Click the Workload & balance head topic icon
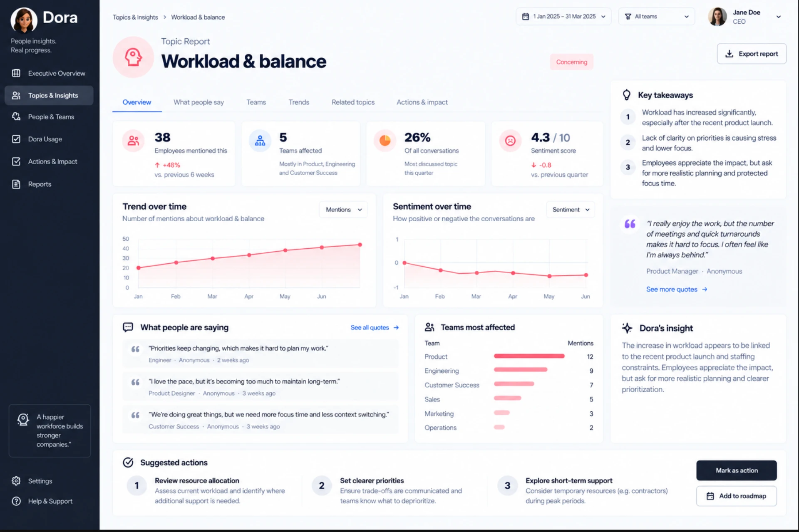 coord(133,57)
